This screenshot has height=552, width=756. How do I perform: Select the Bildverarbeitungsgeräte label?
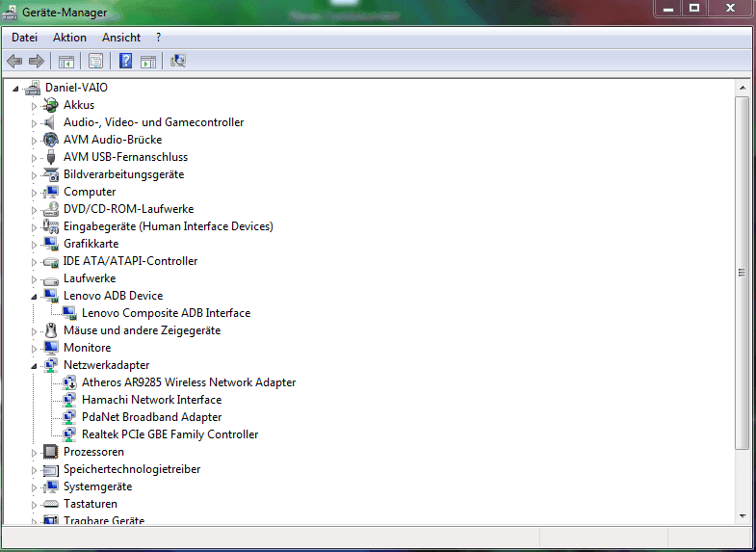tap(123, 174)
